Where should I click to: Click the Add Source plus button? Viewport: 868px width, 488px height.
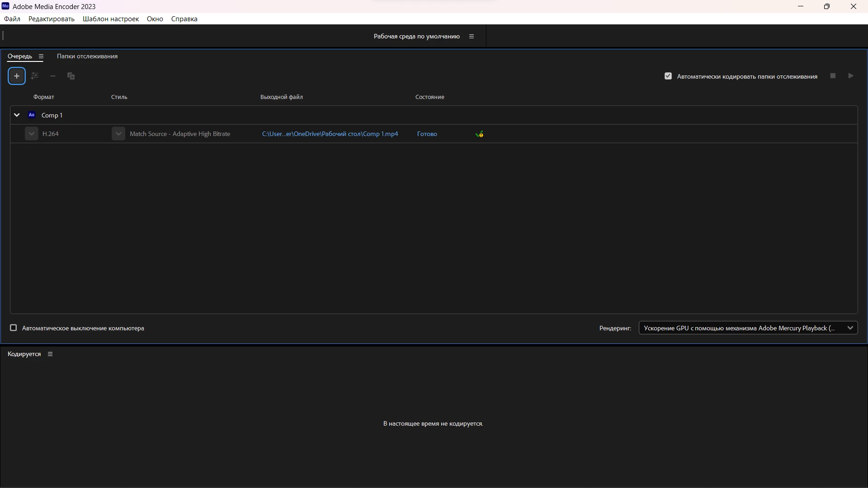(x=17, y=76)
